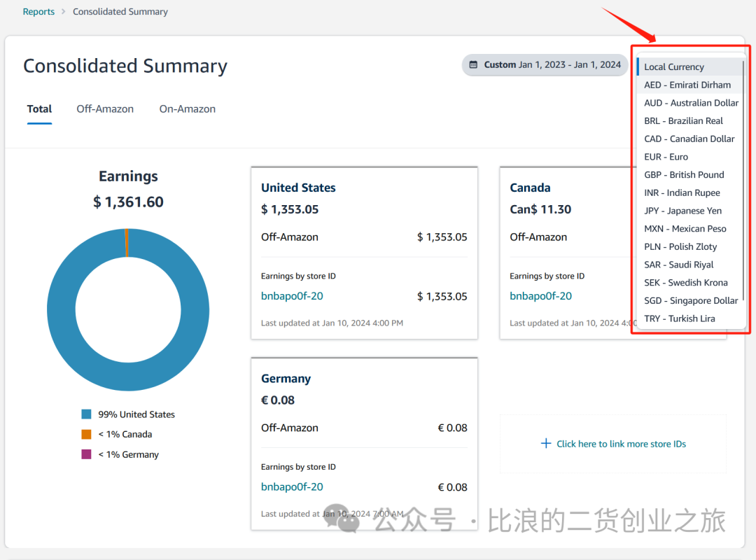Image resolution: width=756 pixels, height=560 pixels.
Task: Open store ID bnbapo0f-20 under Canada
Action: [540, 296]
